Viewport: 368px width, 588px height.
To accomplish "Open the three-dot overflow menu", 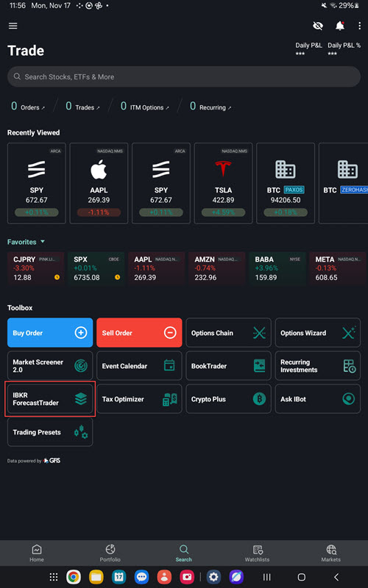I will (359, 26).
